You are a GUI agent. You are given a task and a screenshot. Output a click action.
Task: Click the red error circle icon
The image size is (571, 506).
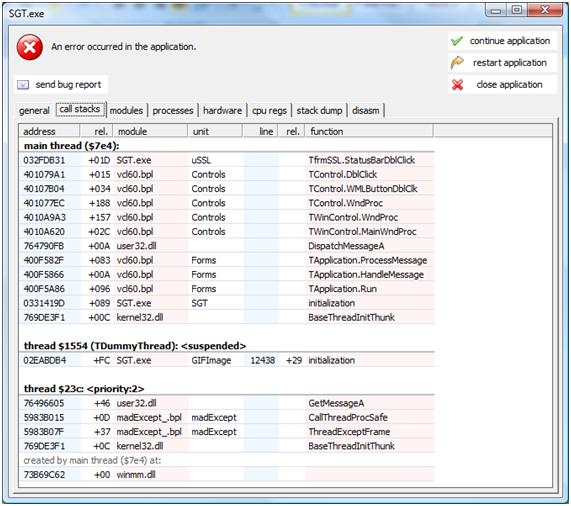tap(29, 47)
